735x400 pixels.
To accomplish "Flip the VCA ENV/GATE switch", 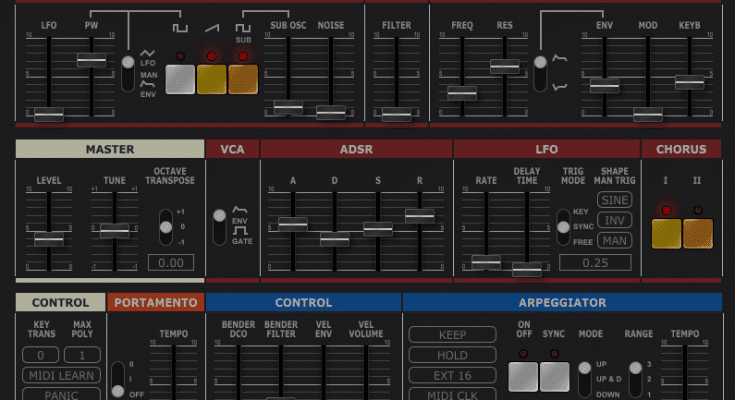I will [219, 227].
